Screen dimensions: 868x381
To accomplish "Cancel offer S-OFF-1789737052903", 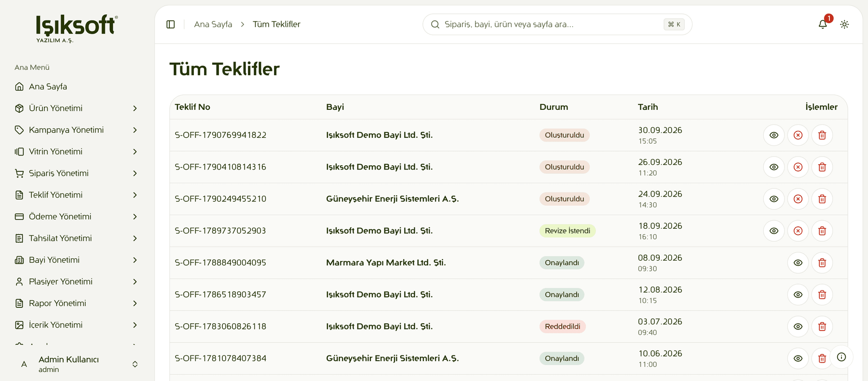I will coord(798,231).
